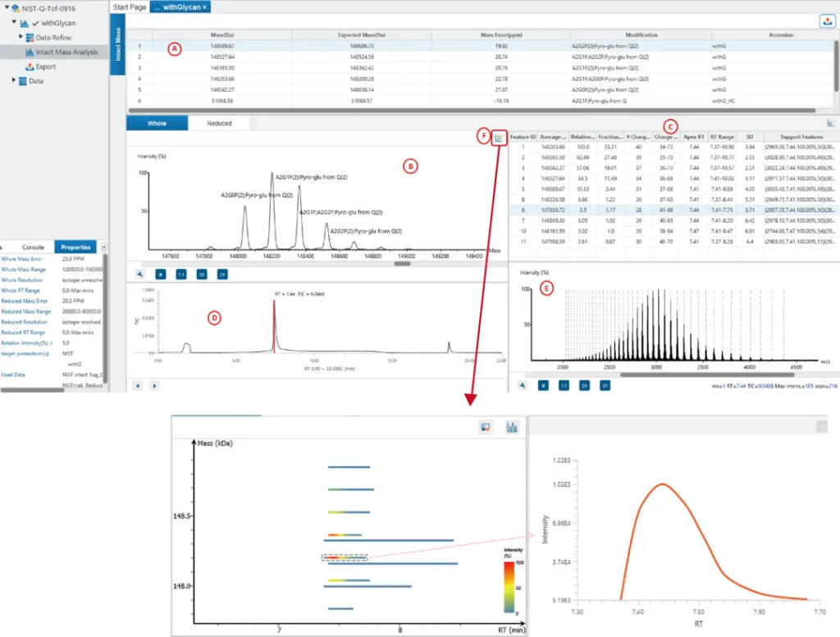Select Intact Mass Analysis in the tree
Image resolution: width=840 pixels, height=637 pixels.
[x=66, y=52]
